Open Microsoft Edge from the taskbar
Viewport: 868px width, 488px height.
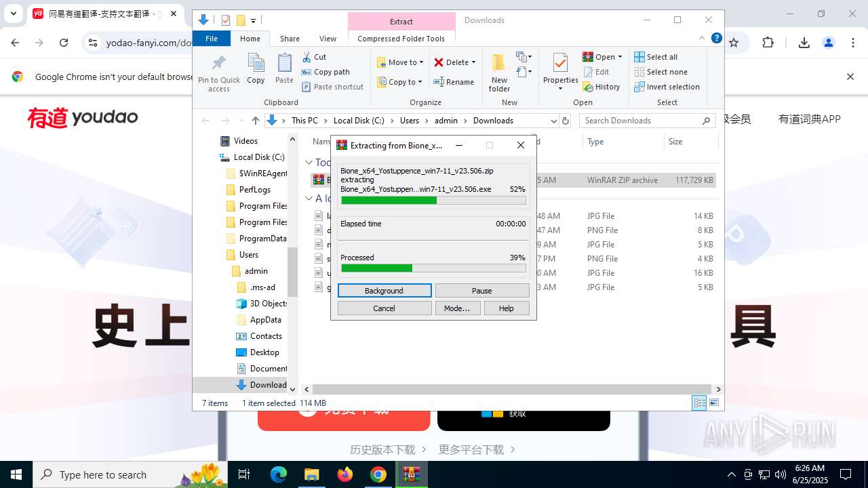coord(278,474)
